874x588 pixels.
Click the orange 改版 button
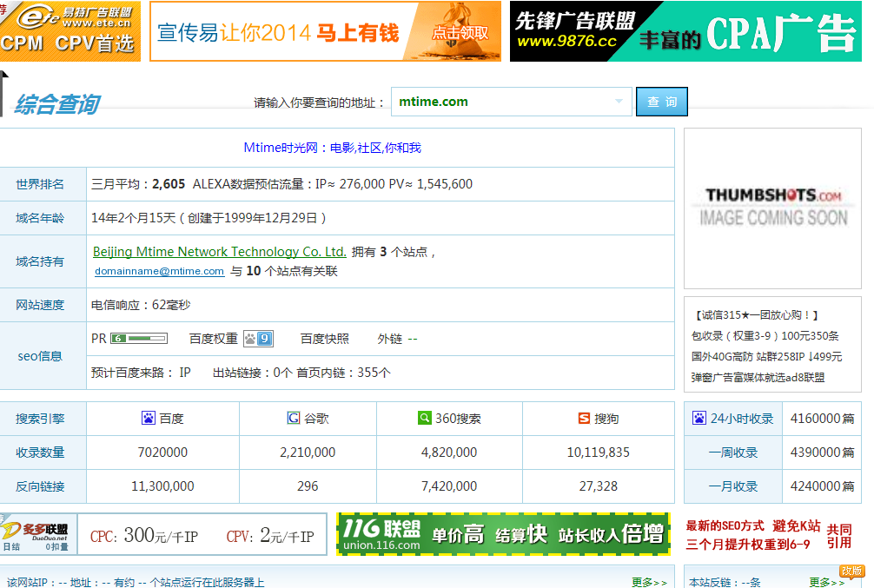(x=853, y=571)
